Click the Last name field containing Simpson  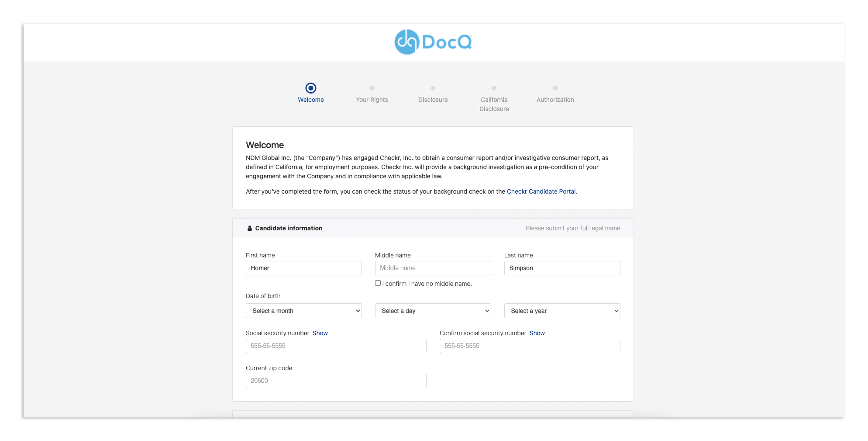(x=562, y=268)
